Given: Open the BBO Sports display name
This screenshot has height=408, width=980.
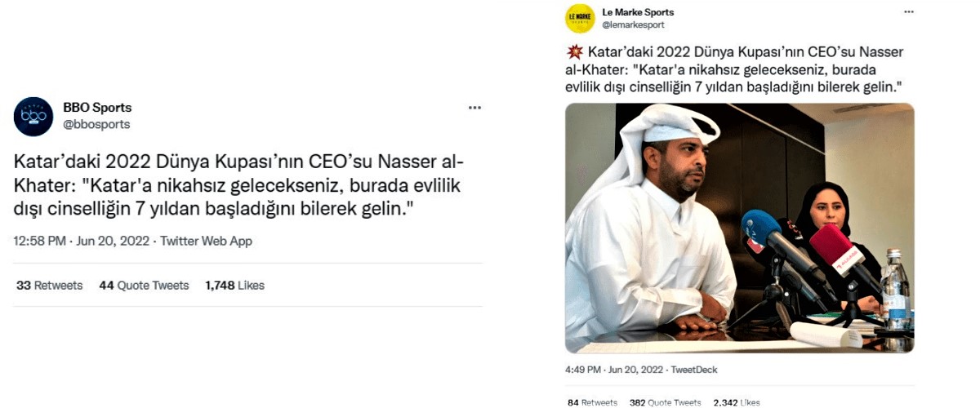Looking at the screenshot, I should click(97, 108).
